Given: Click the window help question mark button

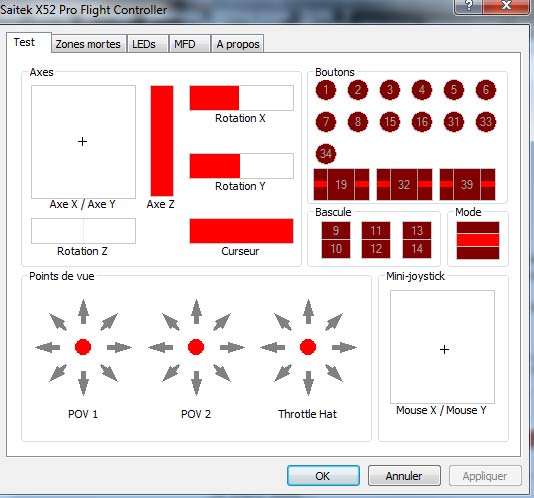Looking at the screenshot, I should [469, 6].
